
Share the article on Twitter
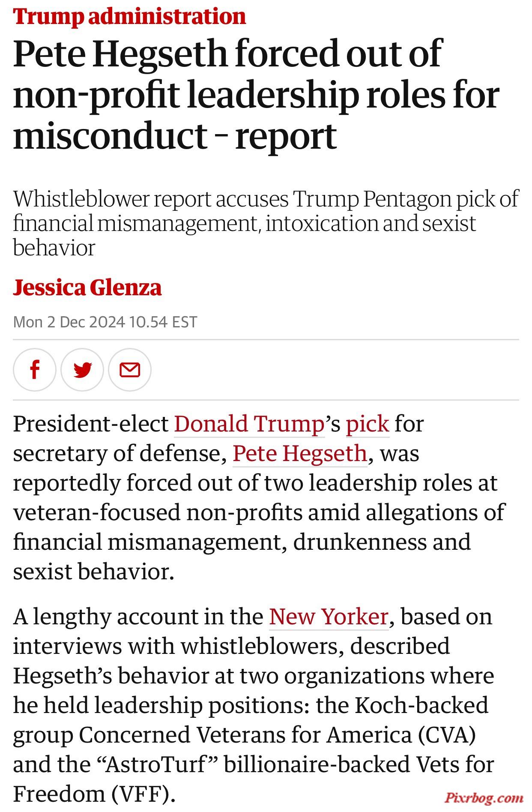tap(82, 370)
